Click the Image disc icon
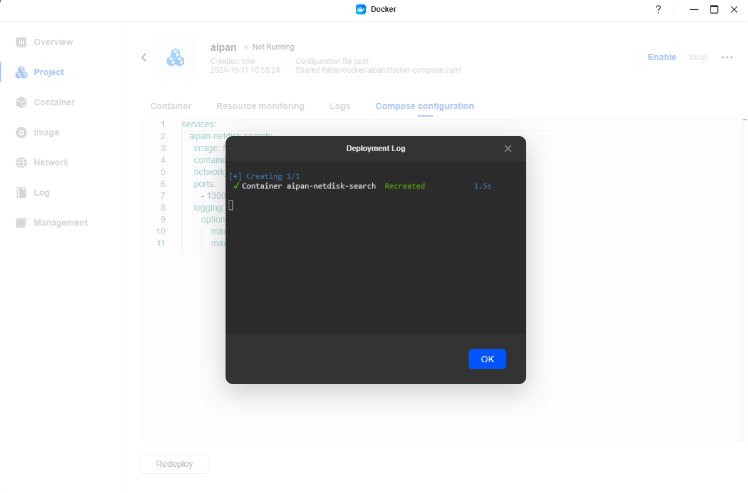Viewport: 748px width, 493px height. coord(21,132)
